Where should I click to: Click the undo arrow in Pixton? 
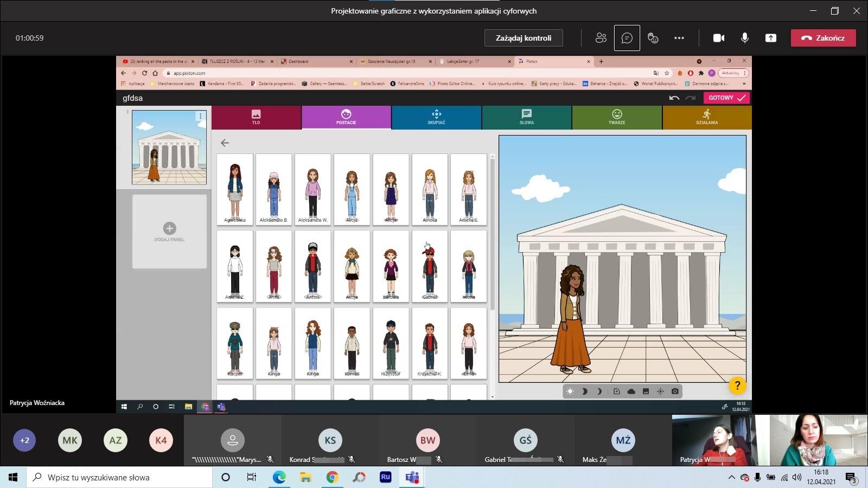(674, 98)
